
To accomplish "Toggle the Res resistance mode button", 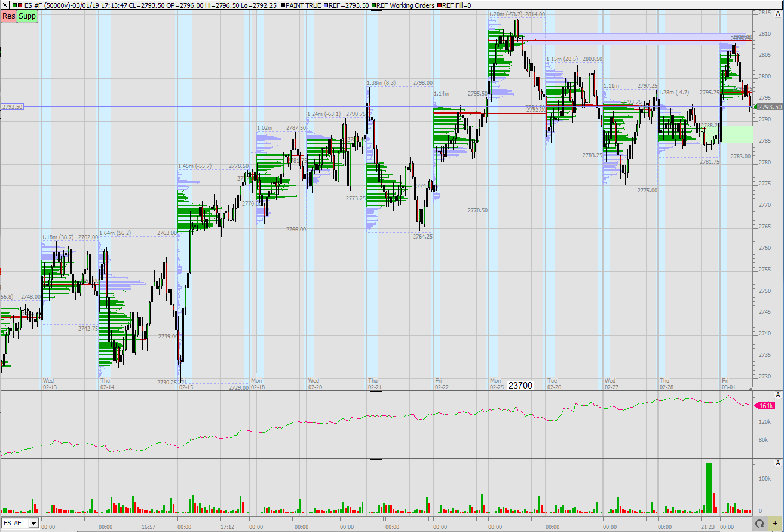I will click(x=8, y=16).
